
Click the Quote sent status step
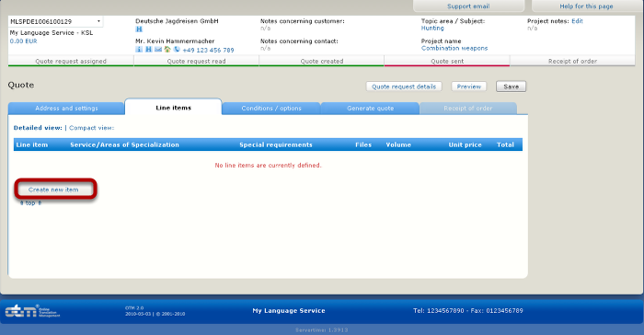click(447, 62)
